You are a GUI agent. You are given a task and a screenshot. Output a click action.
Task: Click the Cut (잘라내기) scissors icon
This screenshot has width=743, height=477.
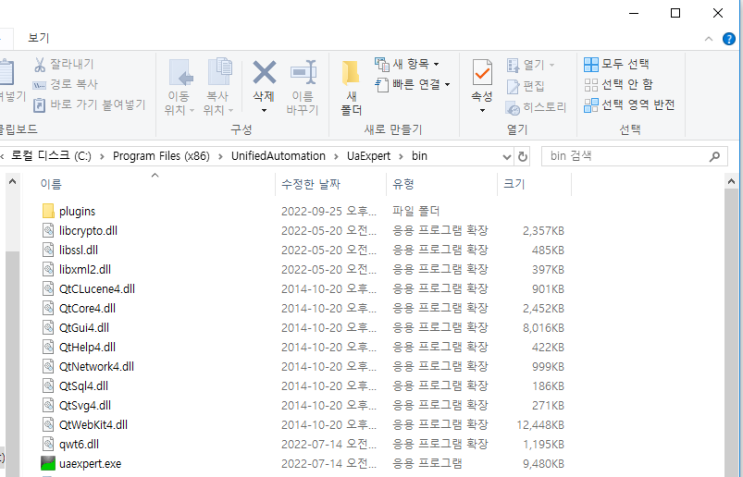pyautogui.click(x=40, y=64)
